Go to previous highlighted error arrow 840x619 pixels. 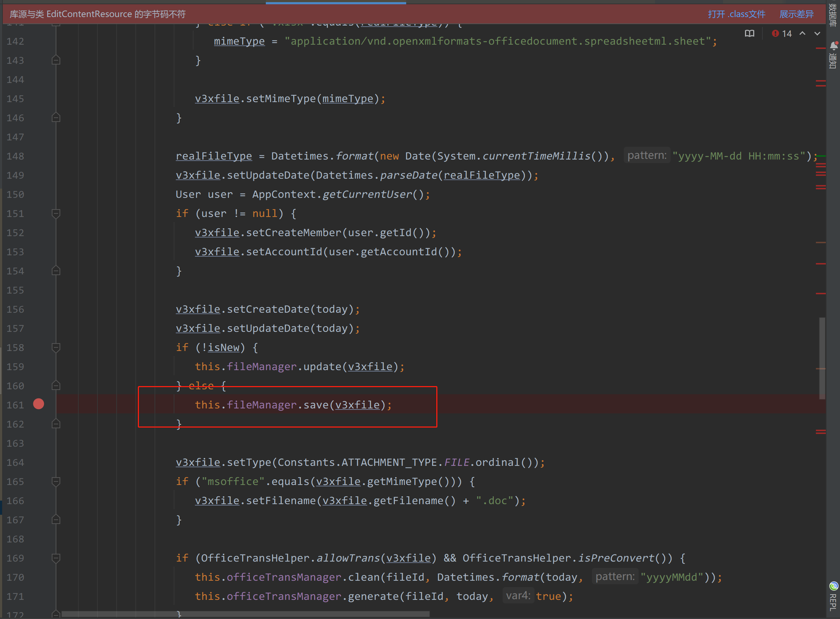click(x=802, y=34)
